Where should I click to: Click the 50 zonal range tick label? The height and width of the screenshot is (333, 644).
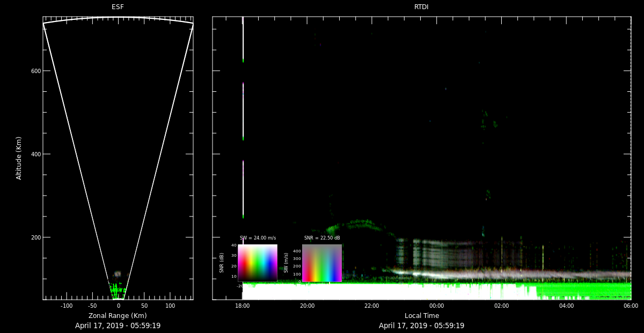pyautogui.click(x=144, y=306)
